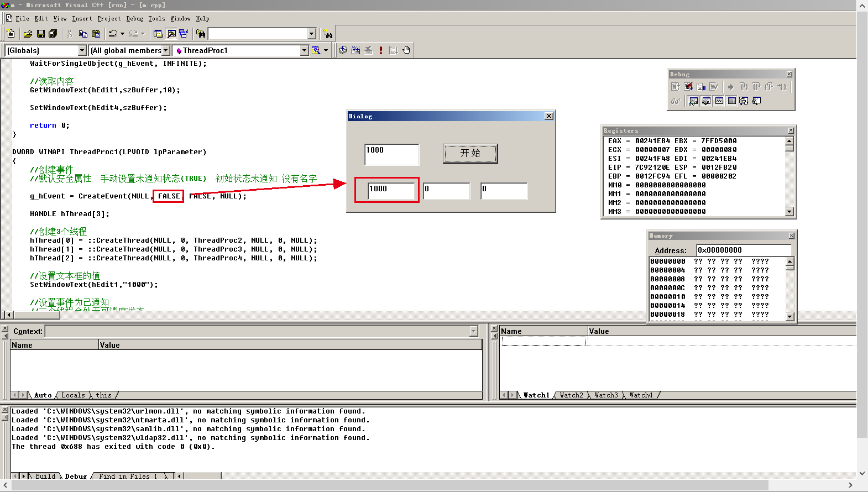Close the Dialog window
Viewport: 868px width, 492px height.
(548, 116)
